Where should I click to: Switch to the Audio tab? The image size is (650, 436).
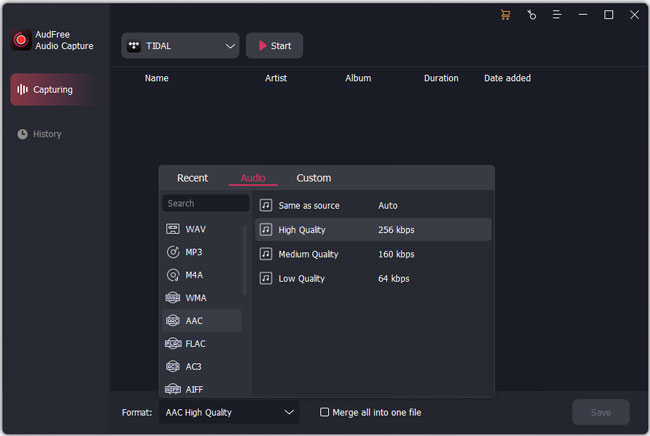(253, 178)
